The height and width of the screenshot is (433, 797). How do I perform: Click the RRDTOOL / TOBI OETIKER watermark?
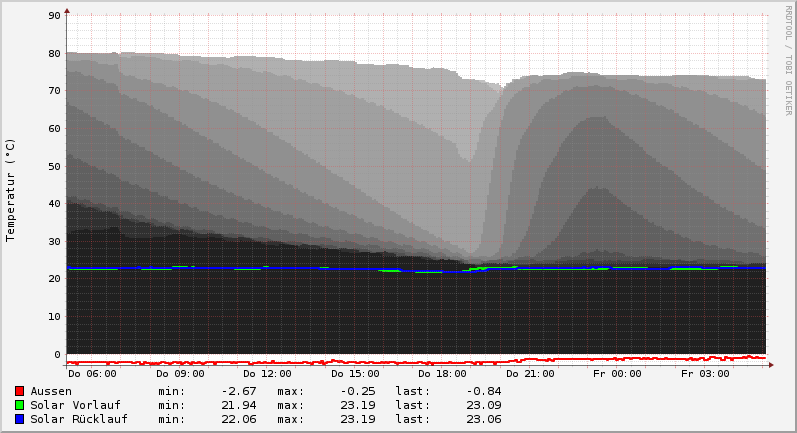tap(788, 60)
